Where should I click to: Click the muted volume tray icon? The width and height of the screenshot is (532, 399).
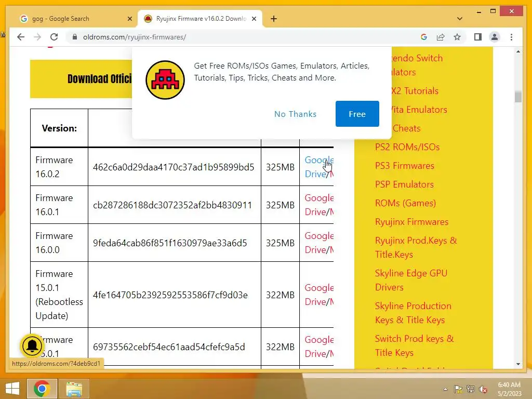point(483,389)
